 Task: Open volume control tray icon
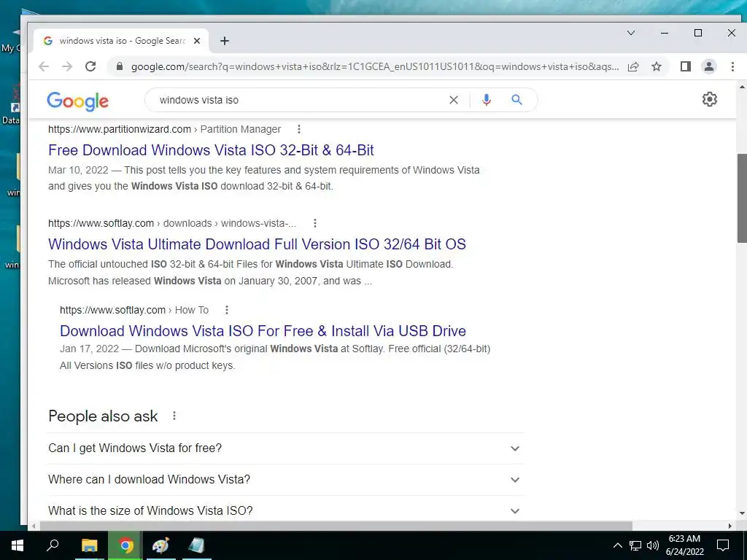click(x=653, y=545)
